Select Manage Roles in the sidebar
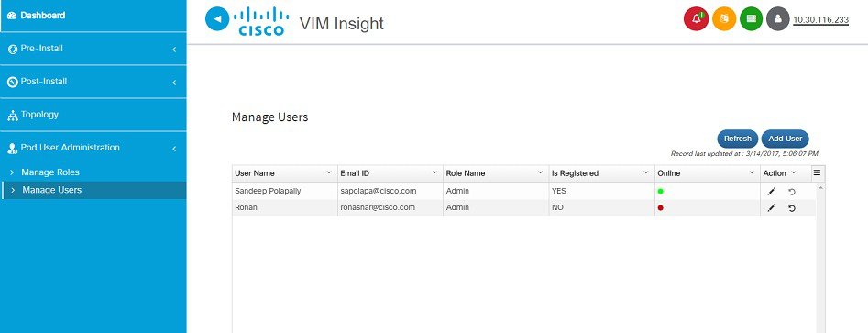This screenshot has width=868, height=333. (50, 172)
